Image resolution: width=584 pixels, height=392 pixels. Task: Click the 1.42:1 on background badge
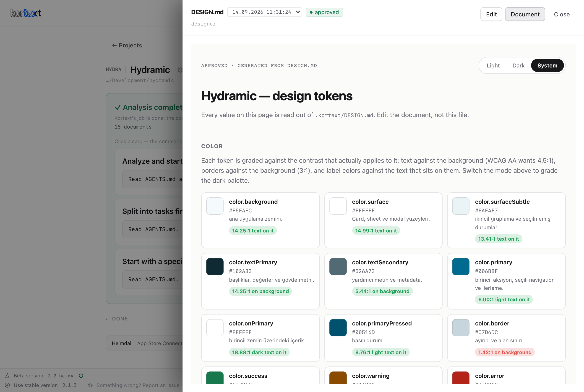tap(505, 352)
